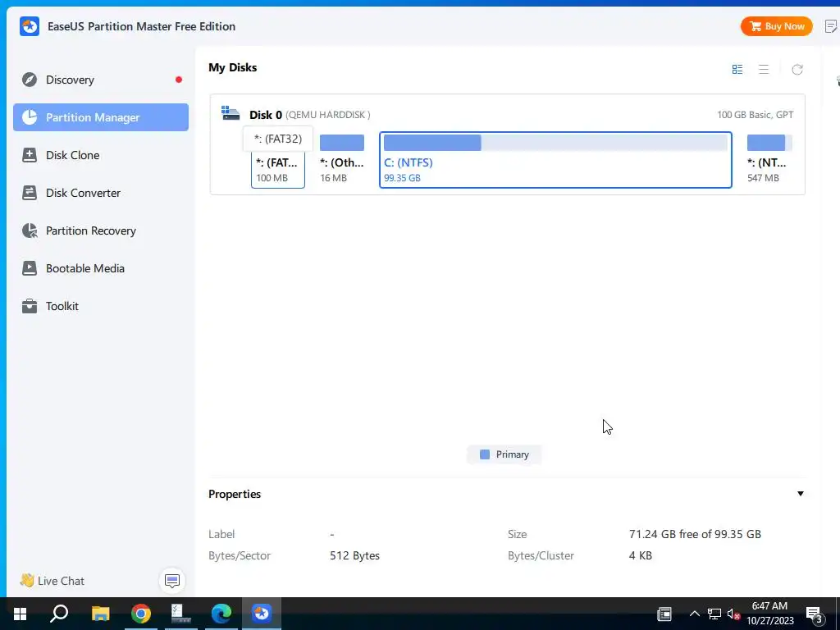
Task: Click the 512 Bytes value
Action: [354, 555]
